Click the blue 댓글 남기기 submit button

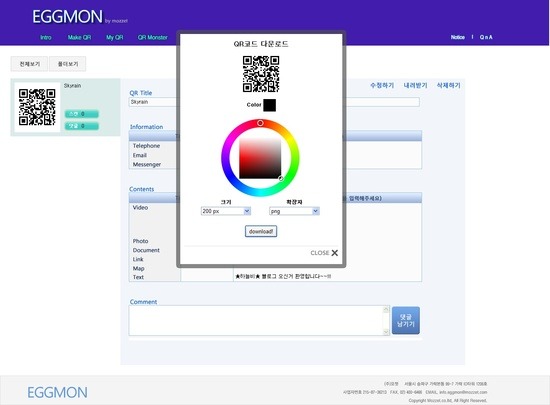(x=406, y=320)
